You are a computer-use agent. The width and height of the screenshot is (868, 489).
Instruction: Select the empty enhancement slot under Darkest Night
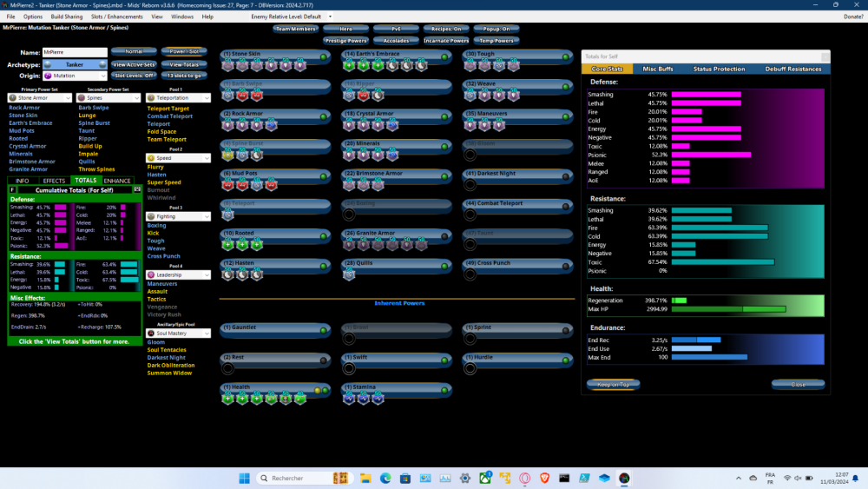click(470, 184)
